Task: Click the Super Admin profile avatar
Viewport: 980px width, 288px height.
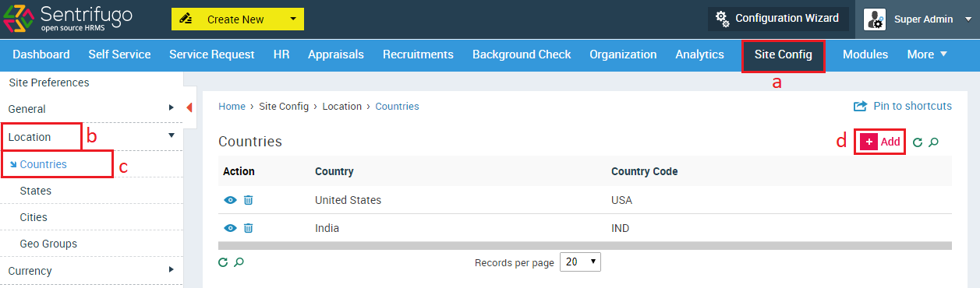Action: [x=875, y=19]
